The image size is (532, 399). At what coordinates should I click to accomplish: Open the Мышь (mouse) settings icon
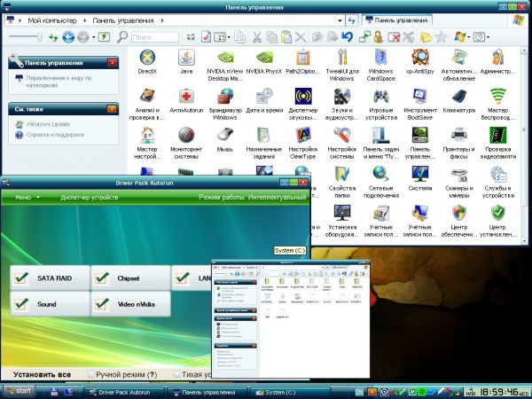(x=225, y=136)
